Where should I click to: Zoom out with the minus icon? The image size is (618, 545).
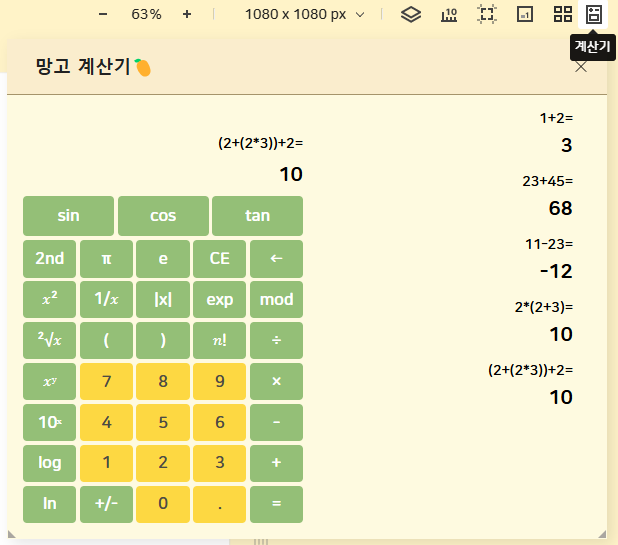point(103,14)
